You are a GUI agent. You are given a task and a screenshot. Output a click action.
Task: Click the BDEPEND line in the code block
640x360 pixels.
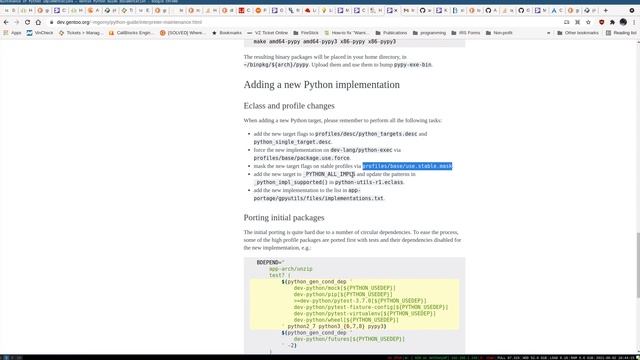pyautogui.click(x=270, y=262)
